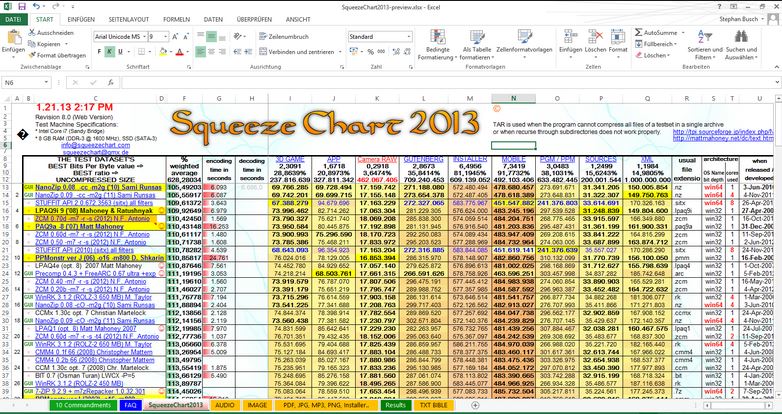
Task: Toggle italic (K) formatting
Action: pyautogui.click(x=109, y=52)
